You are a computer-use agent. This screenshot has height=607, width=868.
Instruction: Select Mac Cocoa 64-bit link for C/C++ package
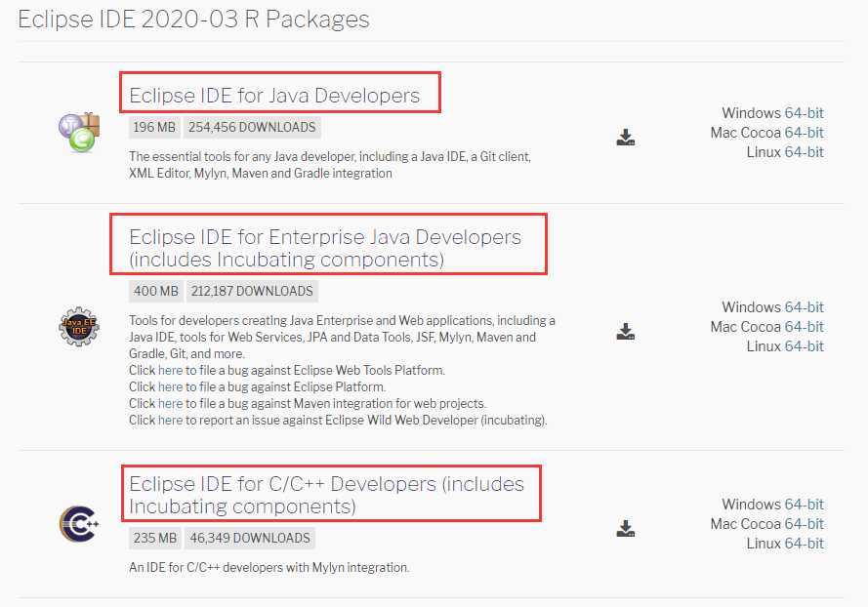[x=804, y=524]
